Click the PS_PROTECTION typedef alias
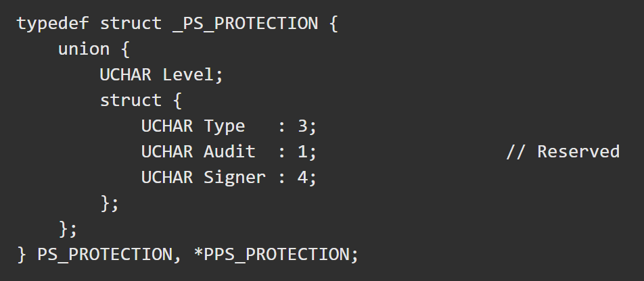 [x=104, y=255]
